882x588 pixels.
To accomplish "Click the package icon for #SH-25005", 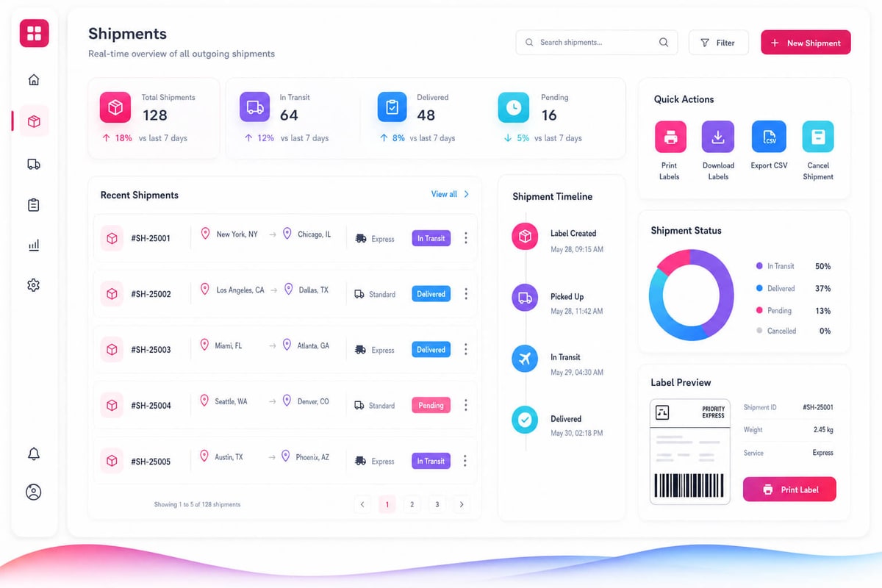I will click(x=112, y=461).
